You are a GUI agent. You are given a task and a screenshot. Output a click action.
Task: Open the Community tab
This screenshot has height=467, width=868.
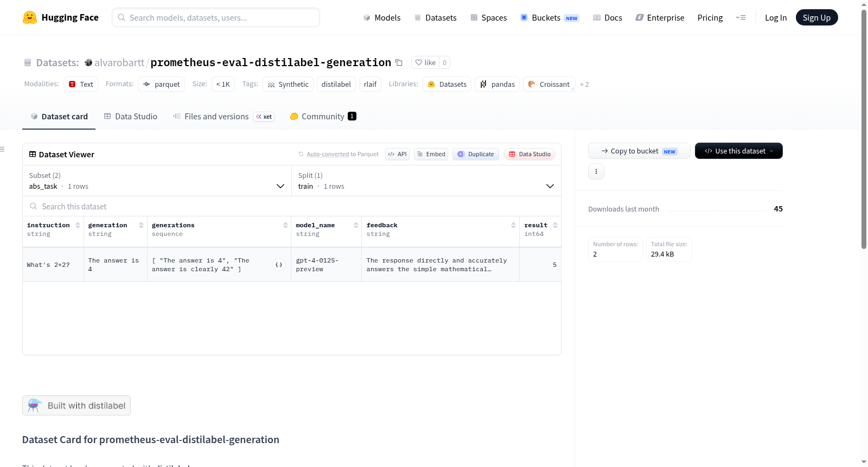pyautogui.click(x=323, y=116)
